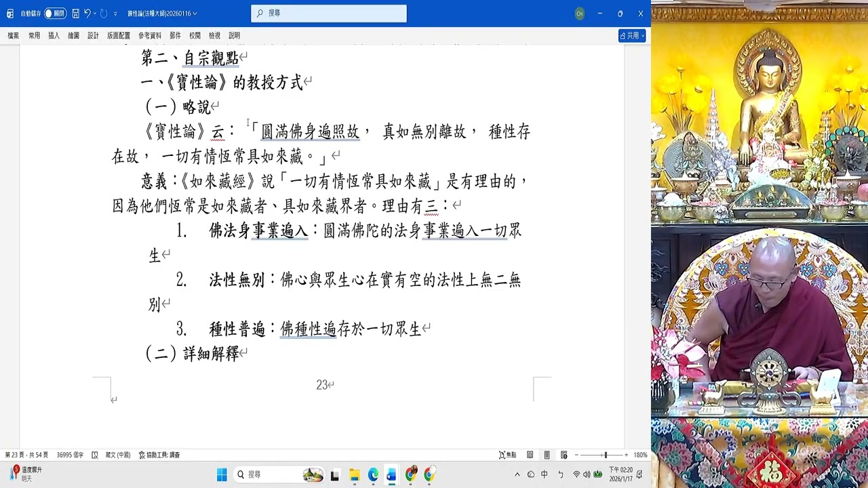This screenshot has height=488, width=868.
Task: Click the CH user account avatar
Action: pos(579,14)
